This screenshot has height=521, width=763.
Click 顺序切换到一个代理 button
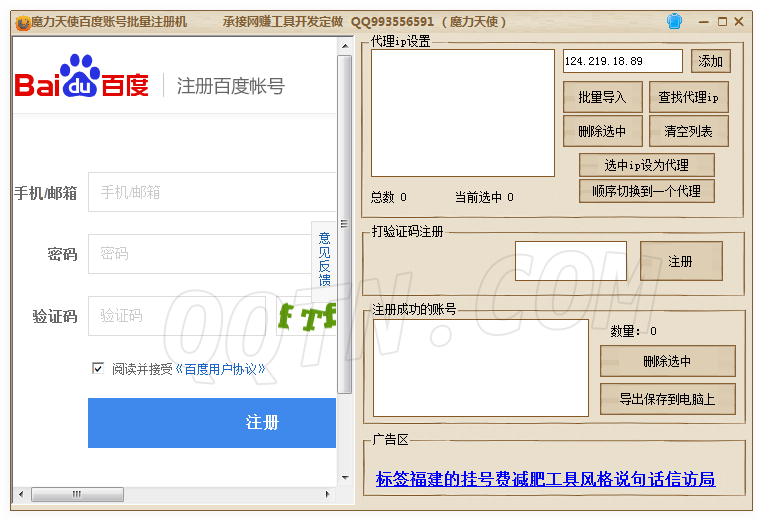(x=646, y=191)
